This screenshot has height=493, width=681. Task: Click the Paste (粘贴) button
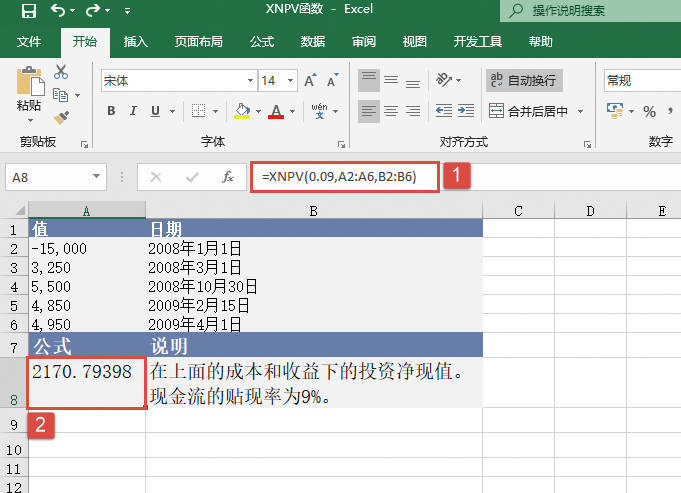pos(29,92)
